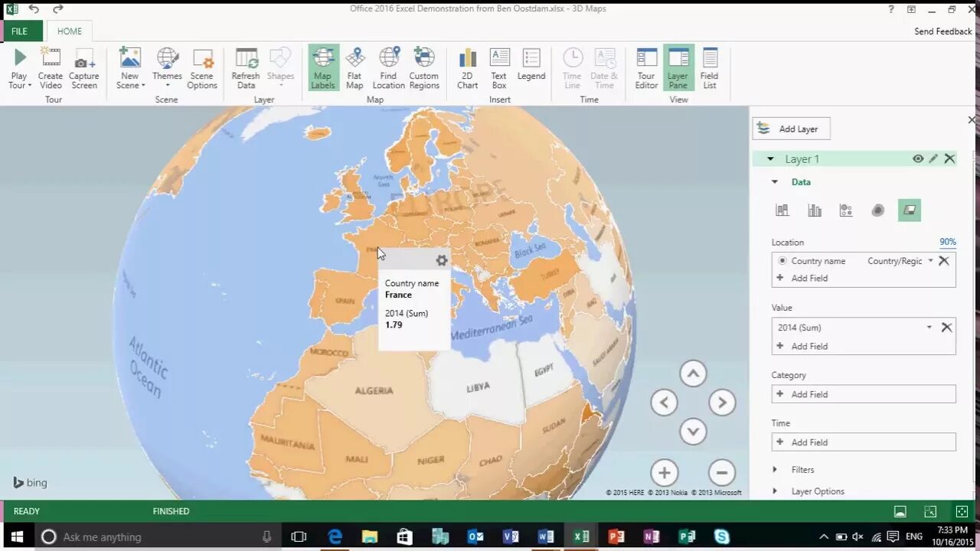The height and width of the screenshot is (551, 980).
Task: Open Custom Regions tool
Action: 424,68
